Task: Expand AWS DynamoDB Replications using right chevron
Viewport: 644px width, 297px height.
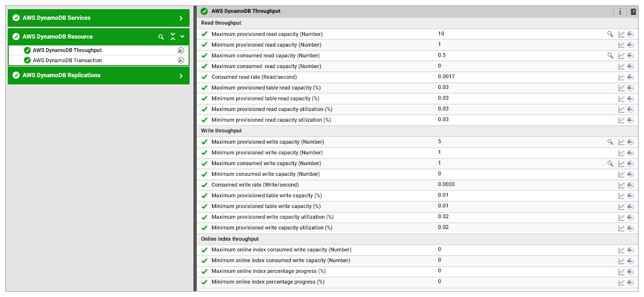Action: [x=181, y=76]
